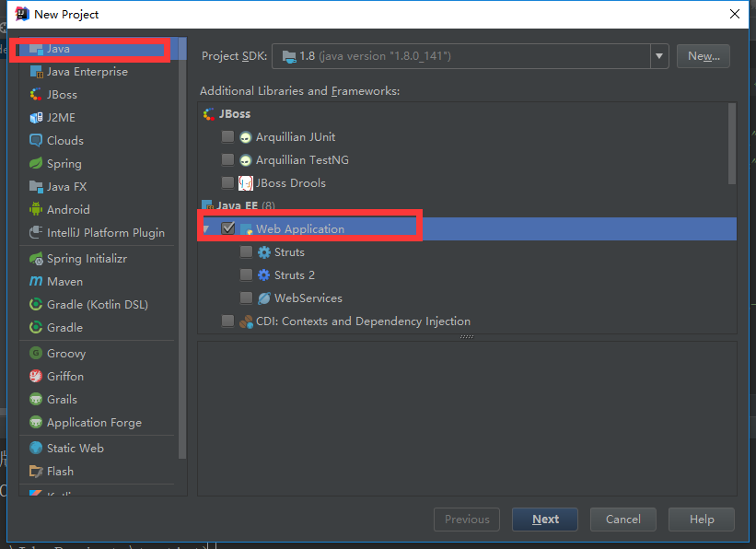Select the Java FX icon
This screenshot has height=549, width=756.
pyautogui.click(x=36, y=186)
